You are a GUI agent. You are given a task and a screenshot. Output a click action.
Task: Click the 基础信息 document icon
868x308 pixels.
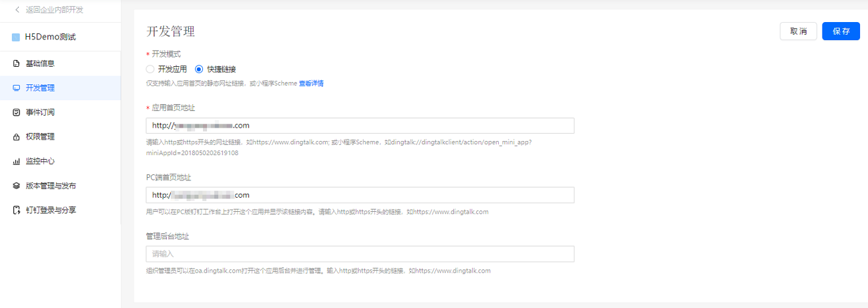tap(17, 64)
